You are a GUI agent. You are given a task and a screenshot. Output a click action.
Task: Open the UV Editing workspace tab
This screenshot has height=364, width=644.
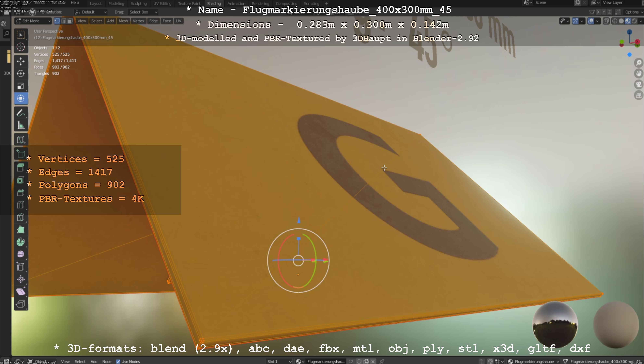(x=162, y=4)
